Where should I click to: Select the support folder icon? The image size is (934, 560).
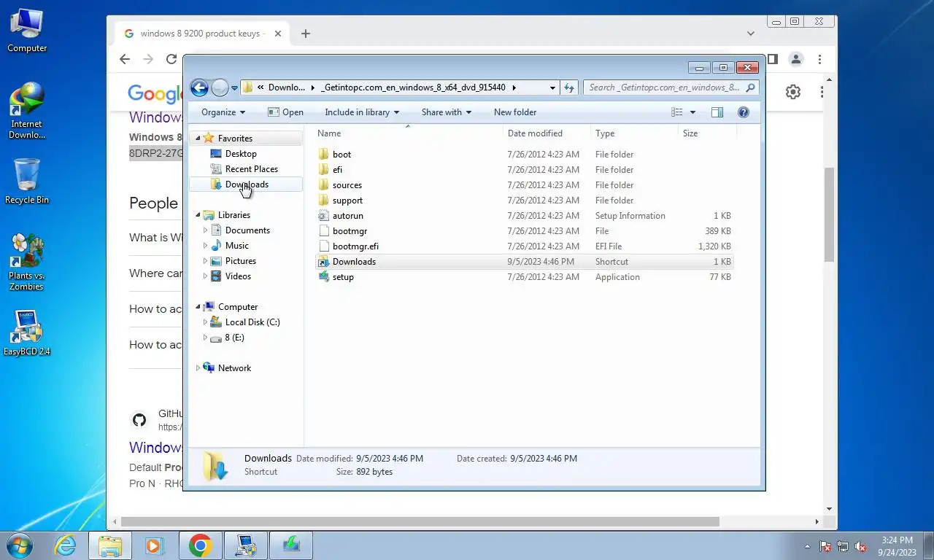pyautogui.click(x=324, y=201)
